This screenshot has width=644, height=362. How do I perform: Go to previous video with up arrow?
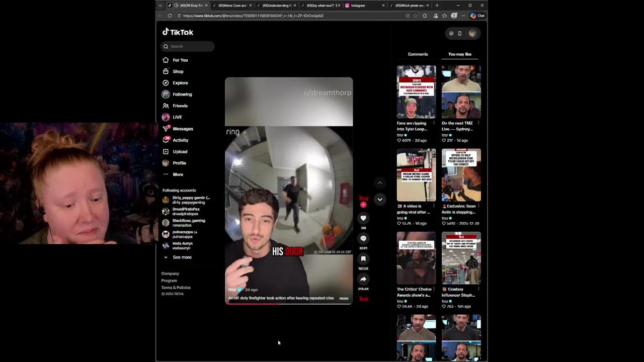pos(380,183)
